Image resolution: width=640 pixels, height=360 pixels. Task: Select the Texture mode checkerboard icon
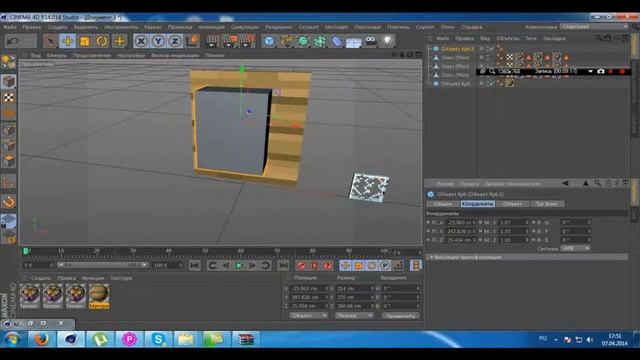tap(8, 98)
